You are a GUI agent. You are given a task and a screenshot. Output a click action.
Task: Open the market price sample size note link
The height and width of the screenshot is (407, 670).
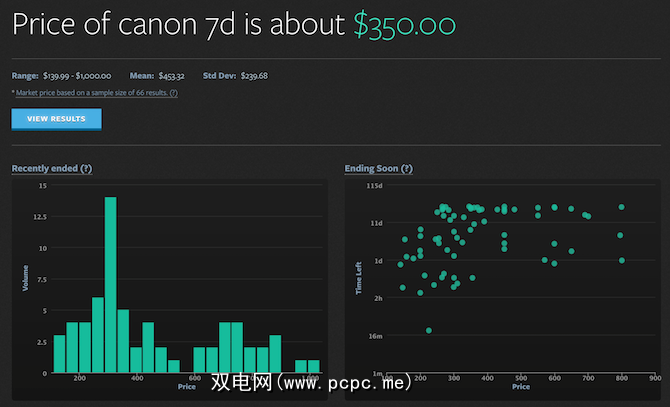click(97, 93)
